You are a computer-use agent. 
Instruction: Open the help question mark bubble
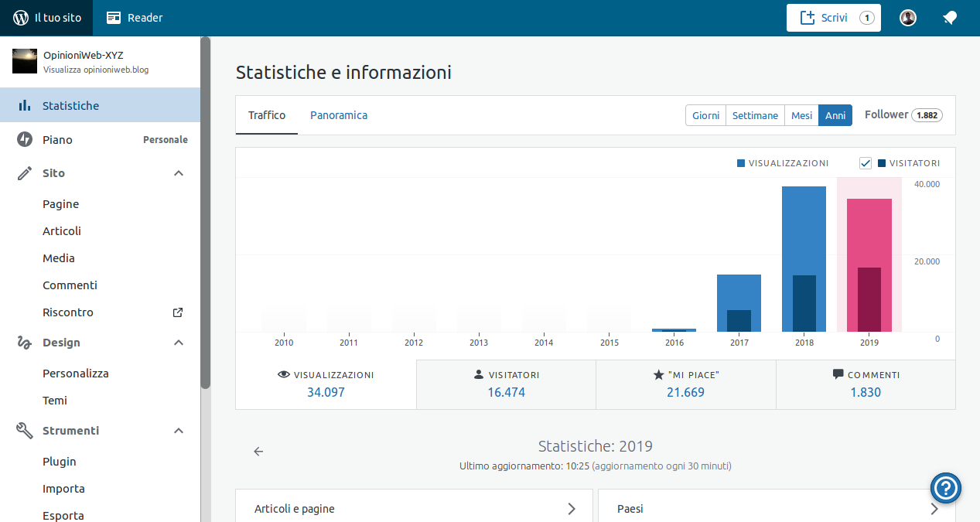click(x=945, y=488)
